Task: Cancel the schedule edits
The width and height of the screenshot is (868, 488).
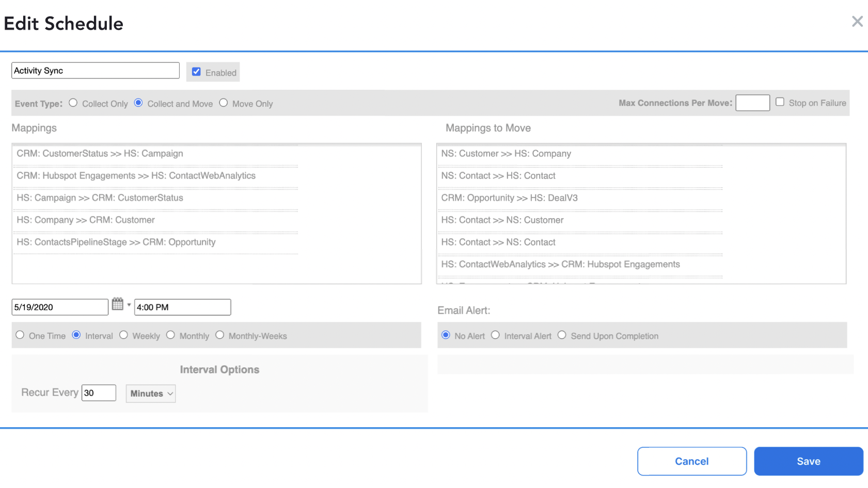Action: click(x=691, y=461)
